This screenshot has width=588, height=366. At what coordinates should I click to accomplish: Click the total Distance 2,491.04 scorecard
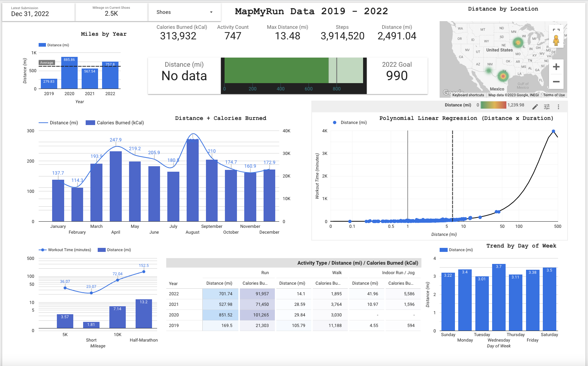(397, 33)
